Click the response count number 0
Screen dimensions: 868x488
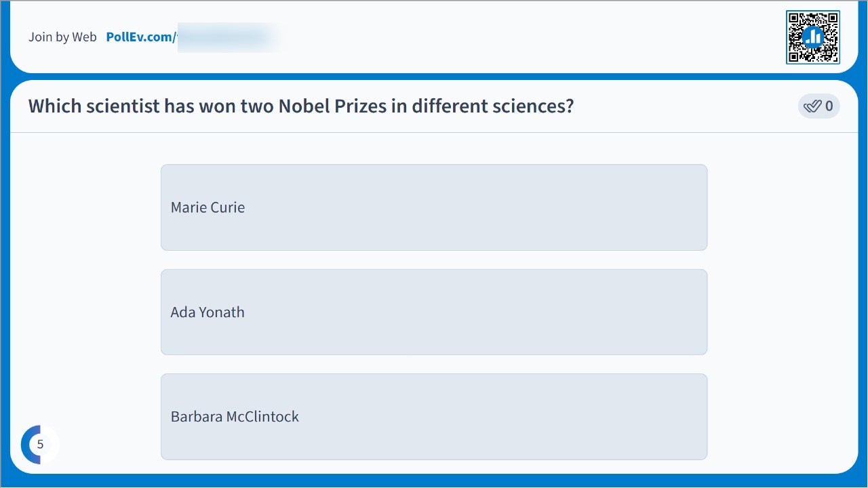(829, 106)
